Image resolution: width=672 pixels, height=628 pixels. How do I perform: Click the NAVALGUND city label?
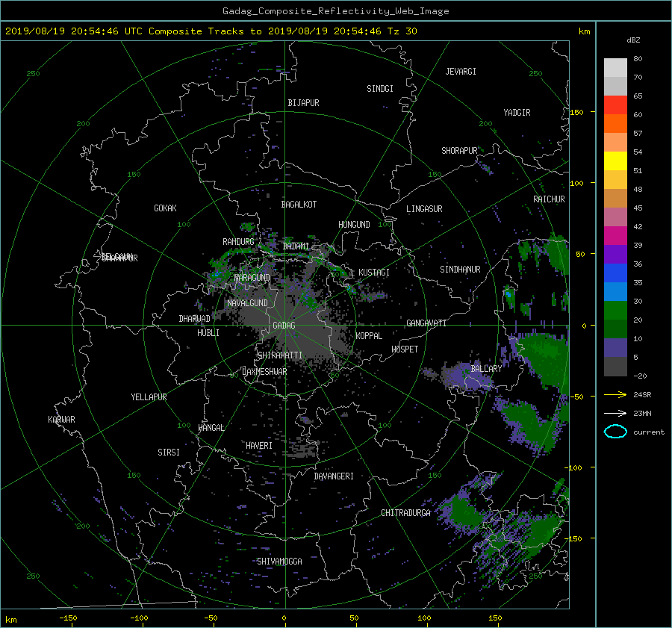247,303
